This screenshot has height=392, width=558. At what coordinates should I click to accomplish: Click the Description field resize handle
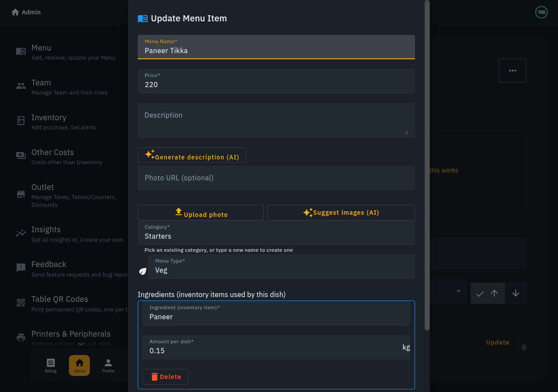pos(406,132)
